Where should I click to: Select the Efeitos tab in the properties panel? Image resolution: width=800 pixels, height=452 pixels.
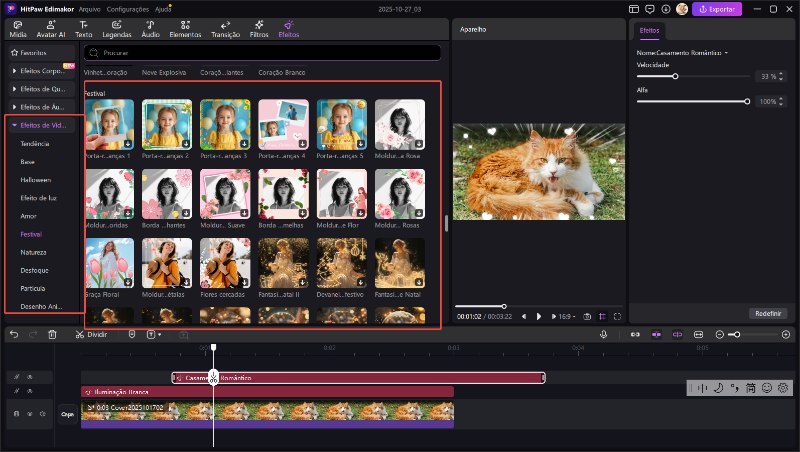tap(649, 31)
